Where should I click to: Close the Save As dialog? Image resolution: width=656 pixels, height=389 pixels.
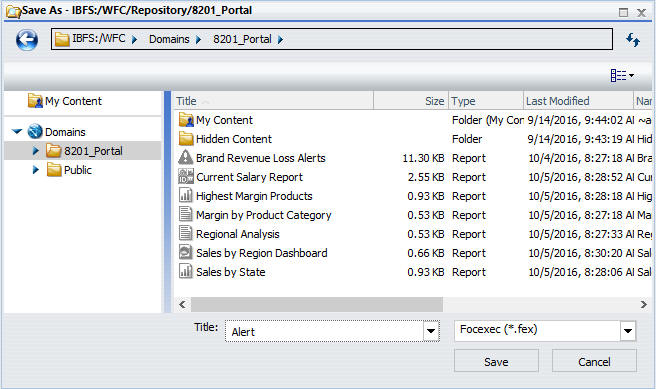coord(641,12)
